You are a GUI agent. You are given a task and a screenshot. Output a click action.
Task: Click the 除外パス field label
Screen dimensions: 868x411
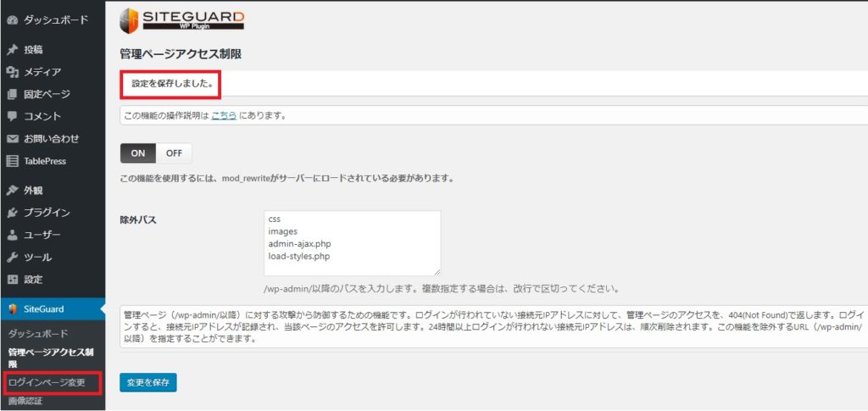(138, 220)
